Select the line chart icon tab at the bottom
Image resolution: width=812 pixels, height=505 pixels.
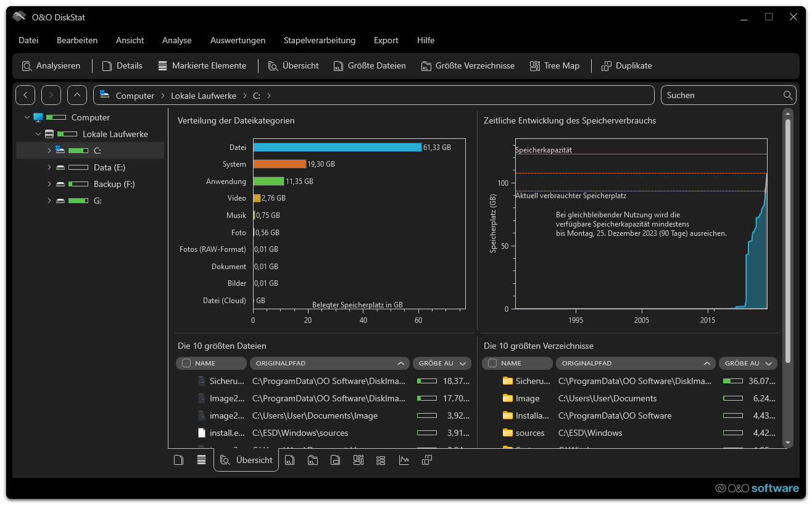click(x=404, y=460)
